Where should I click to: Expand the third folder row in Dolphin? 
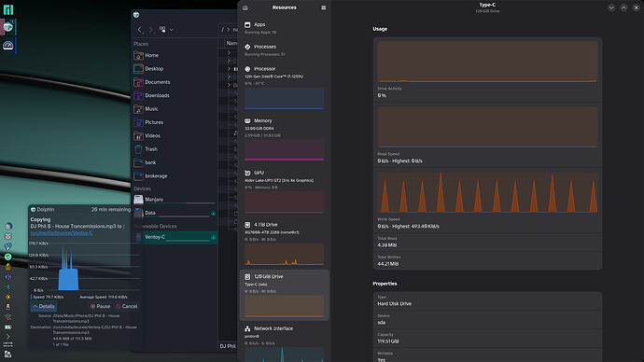pyautogui.click(x=230, y=69)
